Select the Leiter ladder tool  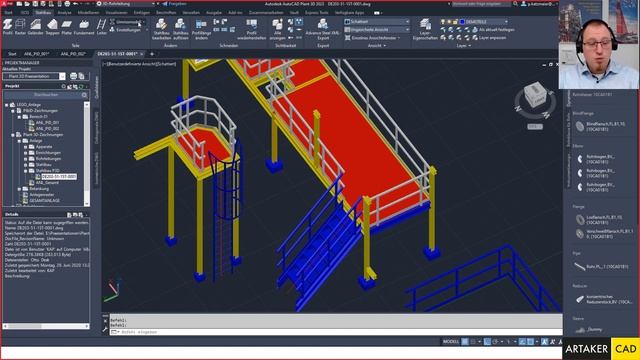click(x=102, y=27)
